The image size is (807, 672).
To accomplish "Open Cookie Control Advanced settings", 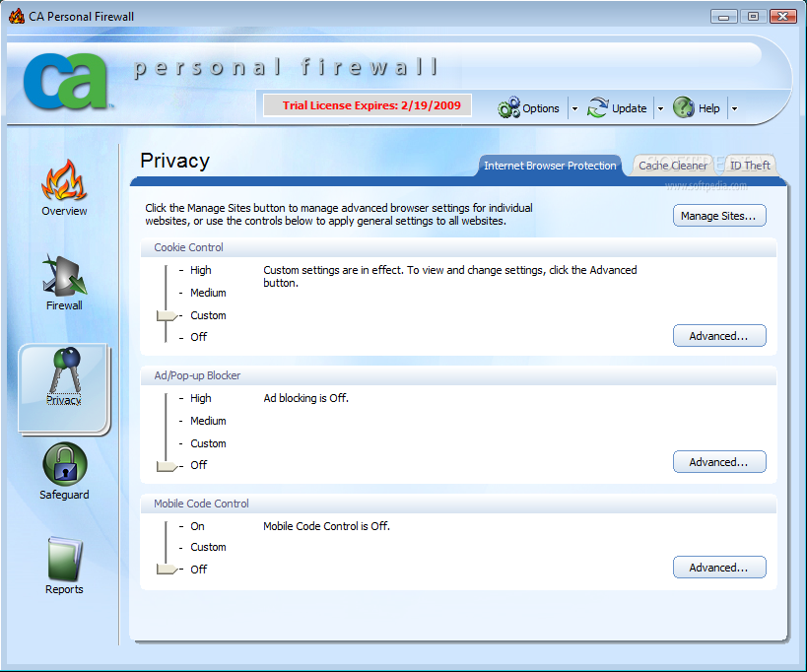I will (x=719, y=336).
